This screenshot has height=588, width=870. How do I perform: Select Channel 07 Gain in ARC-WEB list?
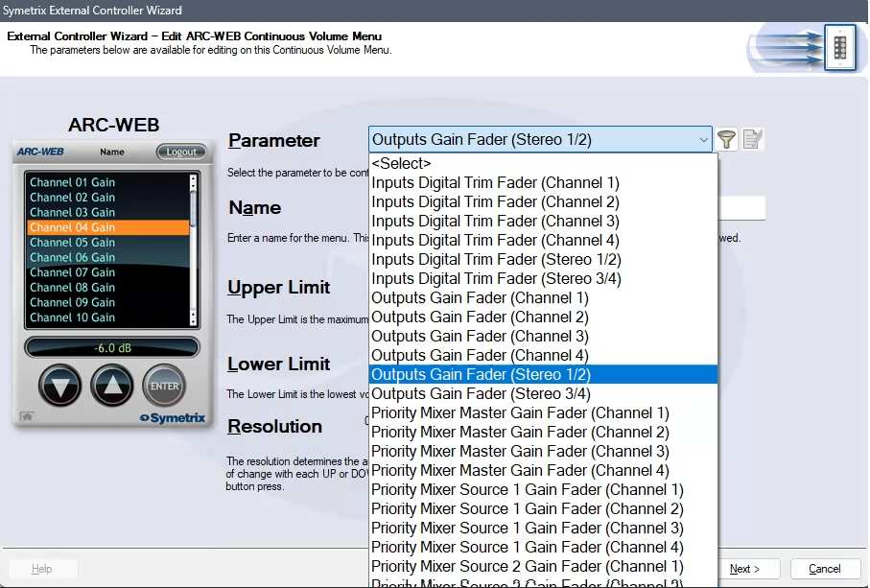(x=72, y=272)
